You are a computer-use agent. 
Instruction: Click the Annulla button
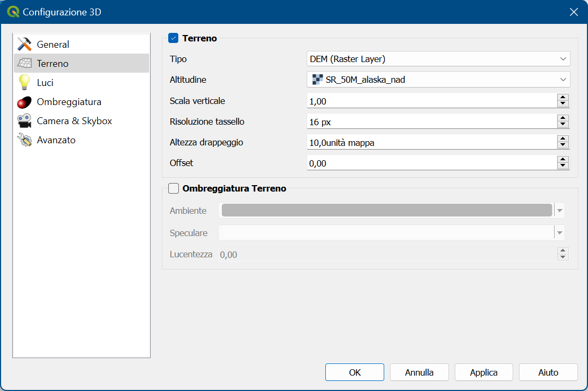point(419,372)
